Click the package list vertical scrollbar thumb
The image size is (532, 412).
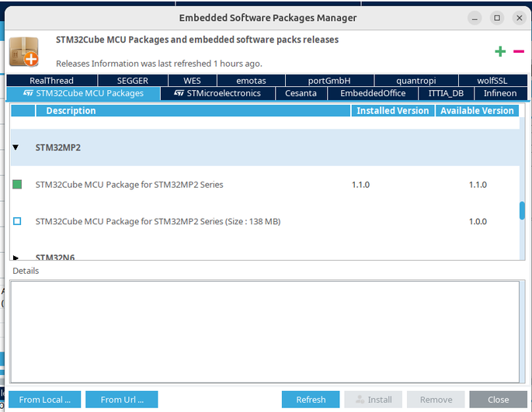coord(522,210)
